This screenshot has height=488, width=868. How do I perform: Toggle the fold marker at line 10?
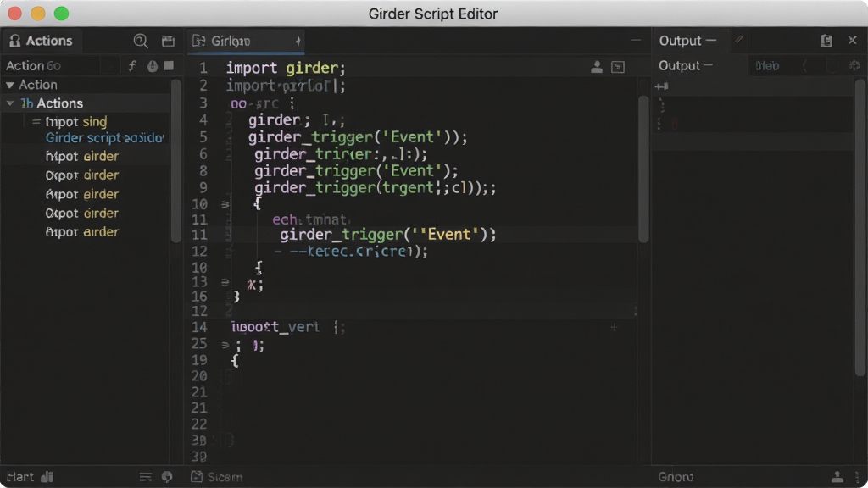click(225, 204)
